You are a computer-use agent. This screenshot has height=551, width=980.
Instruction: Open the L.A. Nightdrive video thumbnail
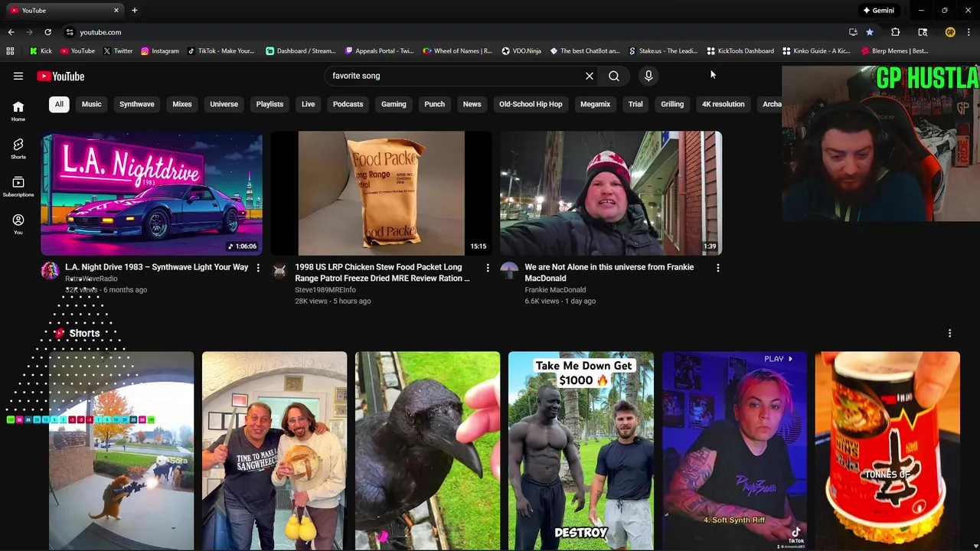coord(152,193)
